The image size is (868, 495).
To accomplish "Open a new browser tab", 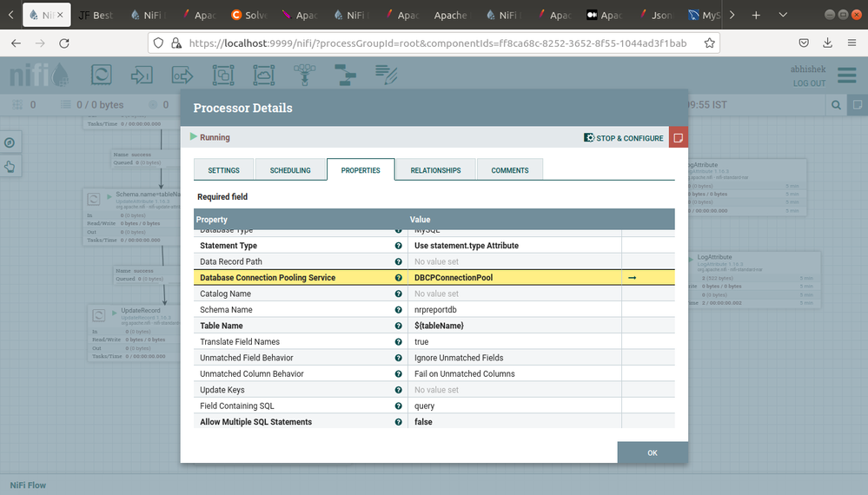I will pyautogui.click(x=756, y=15).
